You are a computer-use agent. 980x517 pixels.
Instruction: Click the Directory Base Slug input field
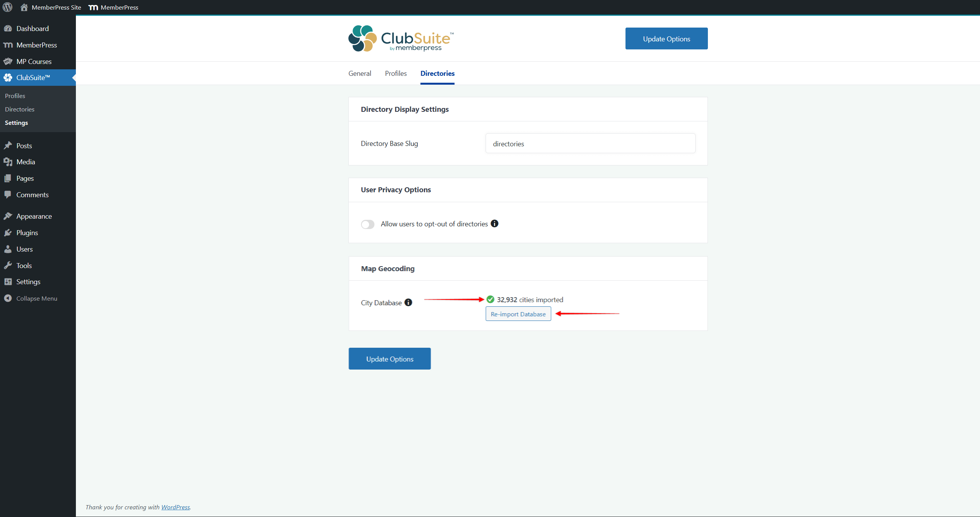tap(590, 144)
